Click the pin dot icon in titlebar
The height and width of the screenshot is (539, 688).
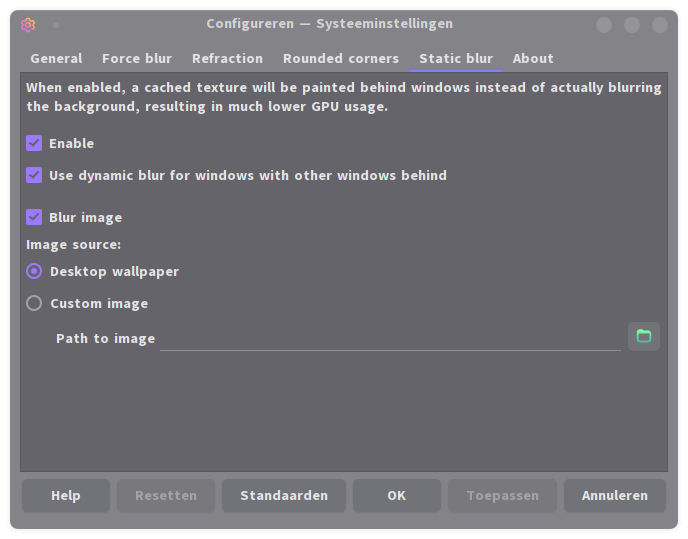(x=56, y=24)
